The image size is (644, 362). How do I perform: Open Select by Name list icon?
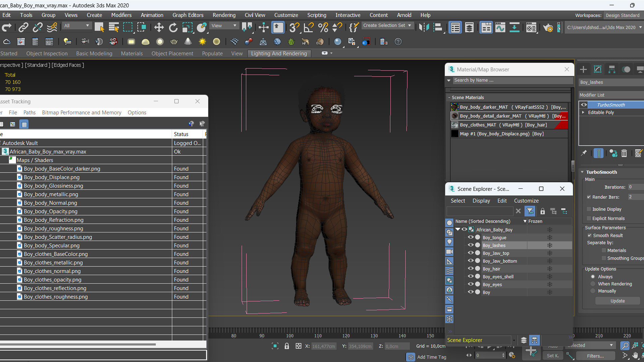[114, 27]
